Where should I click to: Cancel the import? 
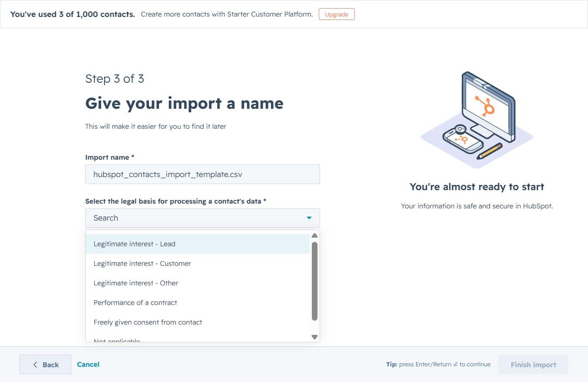(x=88, y=364)
